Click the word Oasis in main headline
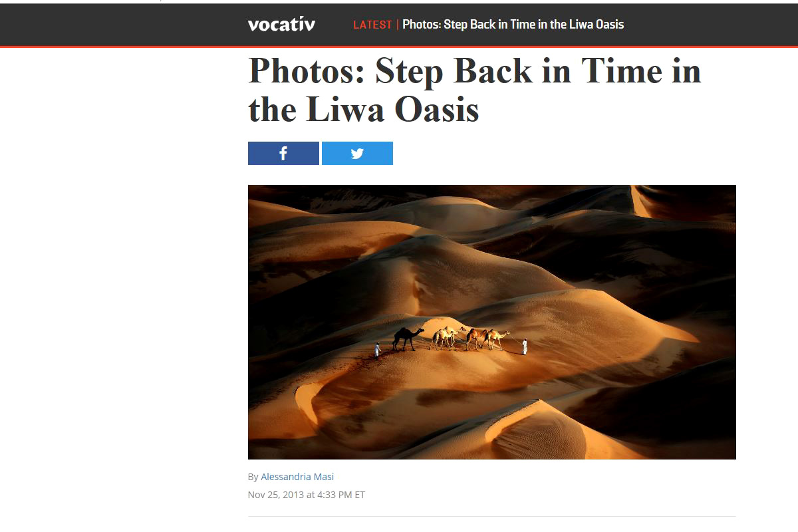798x532 pixels. [x=437, y=110]
